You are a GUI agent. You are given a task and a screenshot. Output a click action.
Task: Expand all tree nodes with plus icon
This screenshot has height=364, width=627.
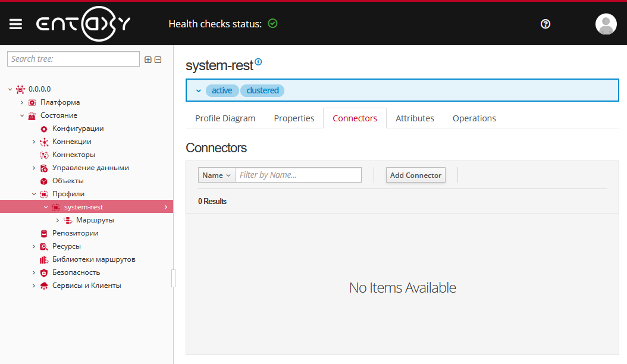coord(148,59)
